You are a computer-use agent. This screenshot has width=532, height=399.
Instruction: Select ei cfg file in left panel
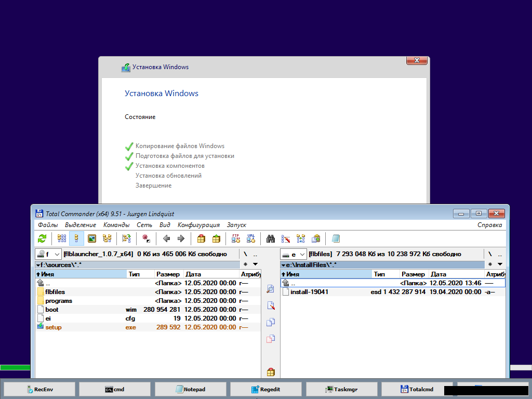click(x=148, y=318)
